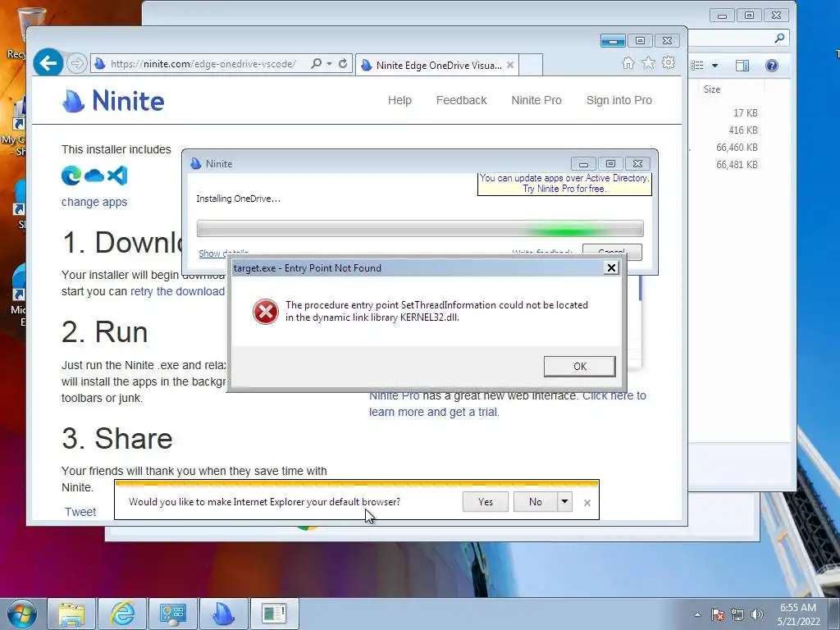This screenshot has width=840, height=630.
Task: Open Explorer window help icon
Action: (x=771, y=66)
